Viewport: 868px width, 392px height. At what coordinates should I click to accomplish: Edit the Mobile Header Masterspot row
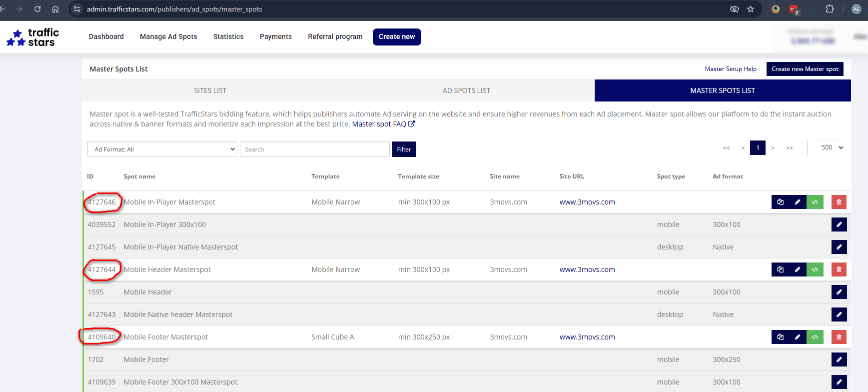[798, 269]
